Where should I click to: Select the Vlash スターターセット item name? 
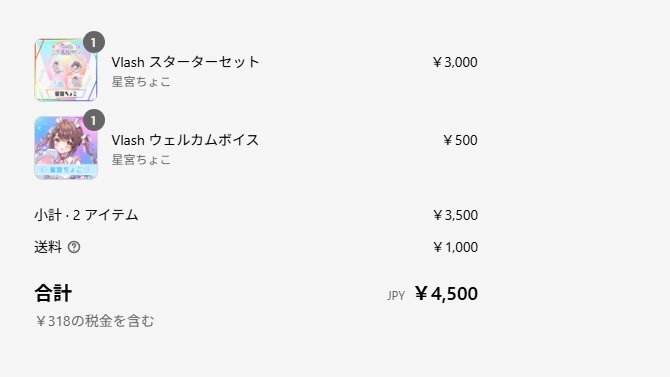tap(185, 62)
